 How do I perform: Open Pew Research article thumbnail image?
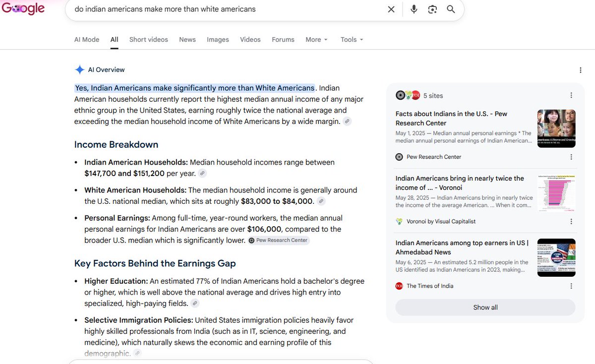(556, 128)
